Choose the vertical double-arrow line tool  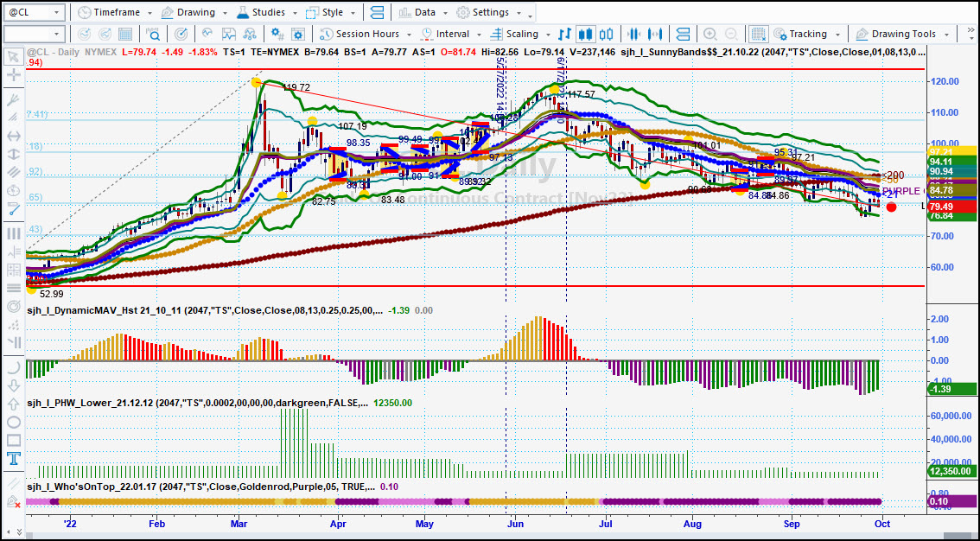coord(12,155)
